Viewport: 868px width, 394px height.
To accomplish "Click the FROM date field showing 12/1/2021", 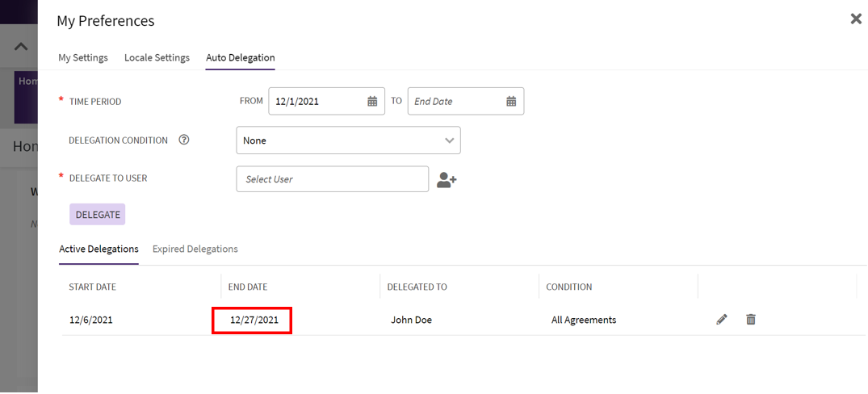I will tap(317, 102).
